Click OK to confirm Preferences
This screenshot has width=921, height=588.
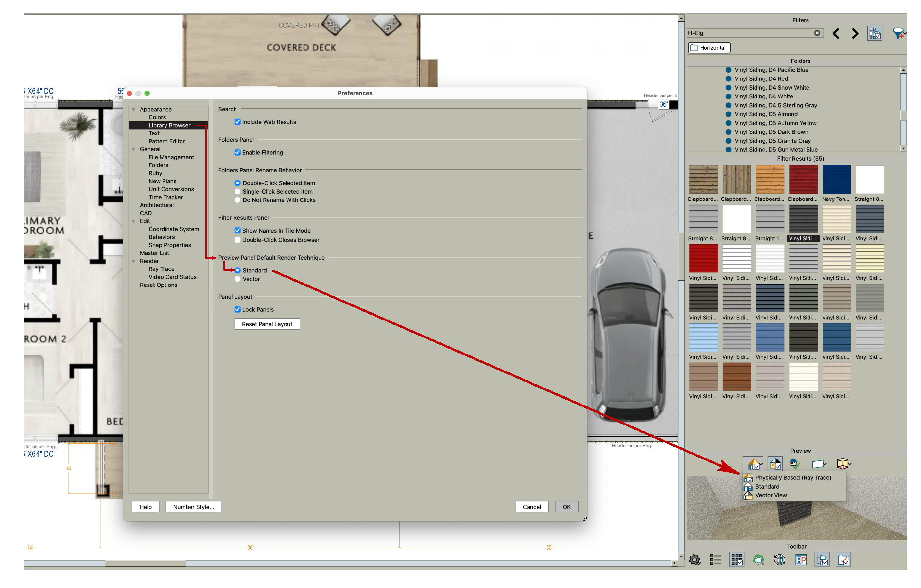coord(566,507)
